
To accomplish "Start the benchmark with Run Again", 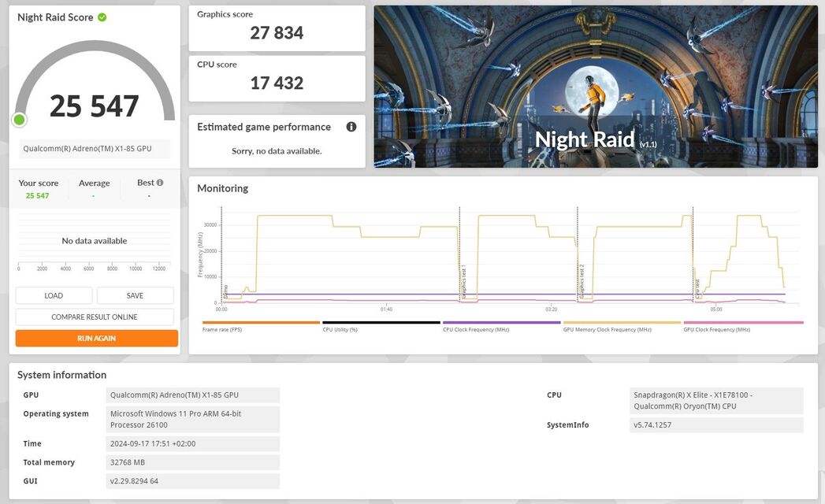I will [96, 338].
